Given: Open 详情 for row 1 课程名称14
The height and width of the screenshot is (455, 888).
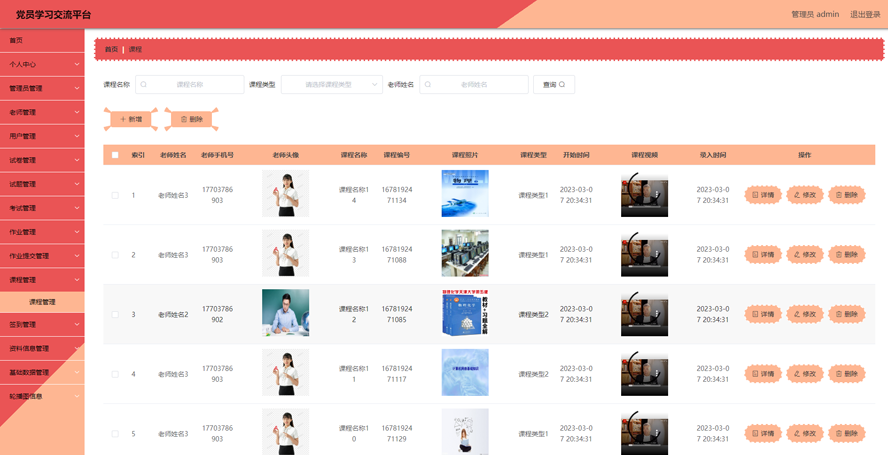Looking at the screenshot, I should click(x=763, y=195).
